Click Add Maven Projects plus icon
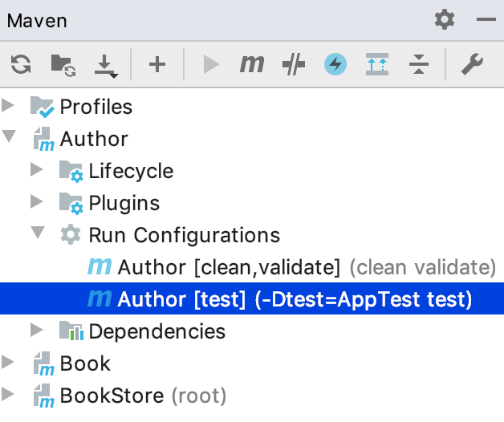Screen dimensions: 504x422 pos(157,65)
